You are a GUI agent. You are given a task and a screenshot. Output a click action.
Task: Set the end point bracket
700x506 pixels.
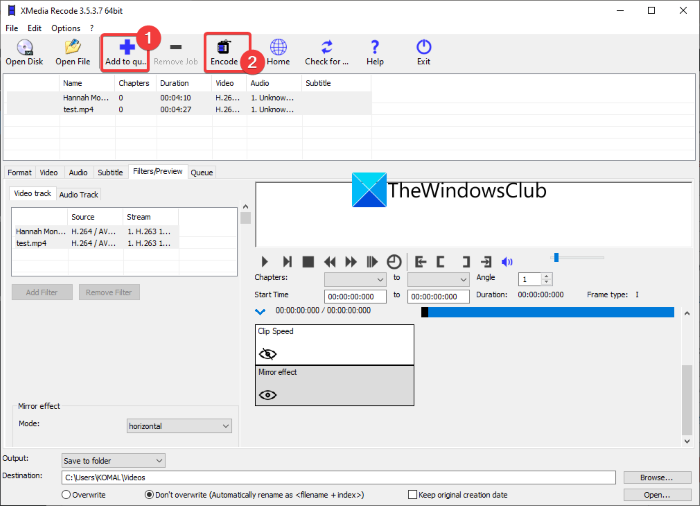click(466, 262)
